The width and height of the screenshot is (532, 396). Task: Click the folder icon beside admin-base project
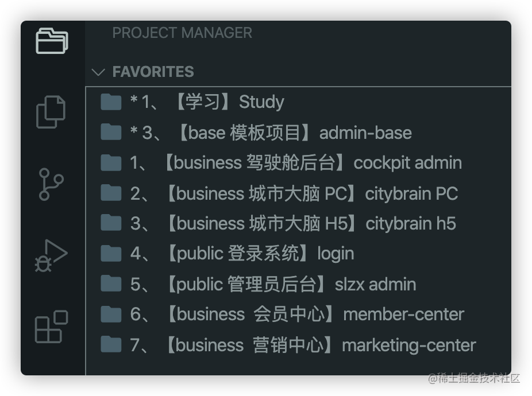click(x=111, y=132)
